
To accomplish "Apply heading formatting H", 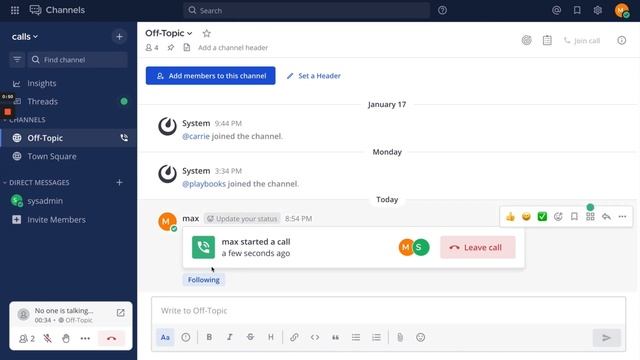I will coord(271,337).
